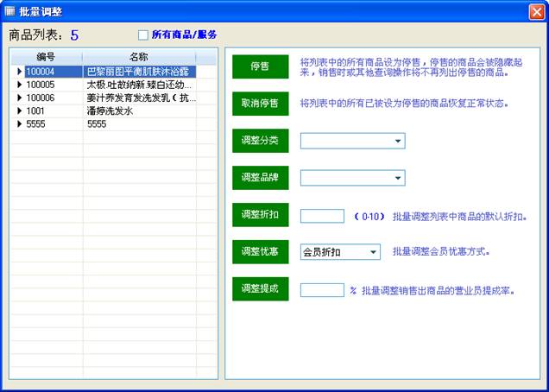Click the commission percent input field
549x392 pixels.
[322, 289]
